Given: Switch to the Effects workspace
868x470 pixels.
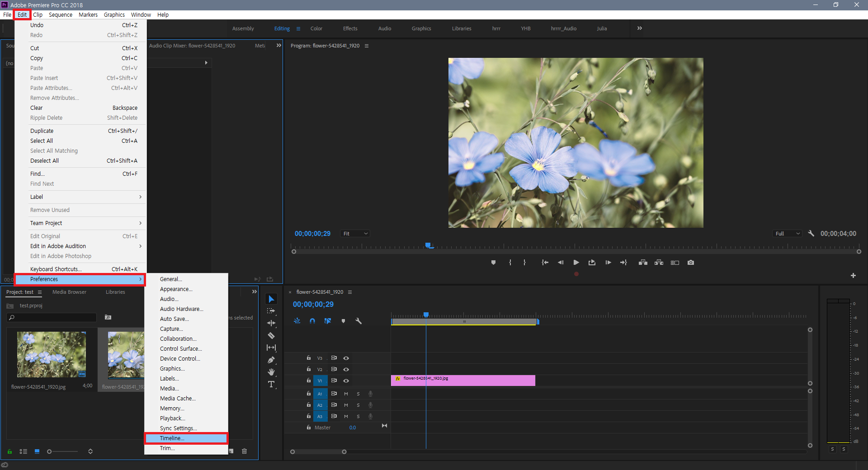Looking at the screenshot, I should click(x=350, y=28).
